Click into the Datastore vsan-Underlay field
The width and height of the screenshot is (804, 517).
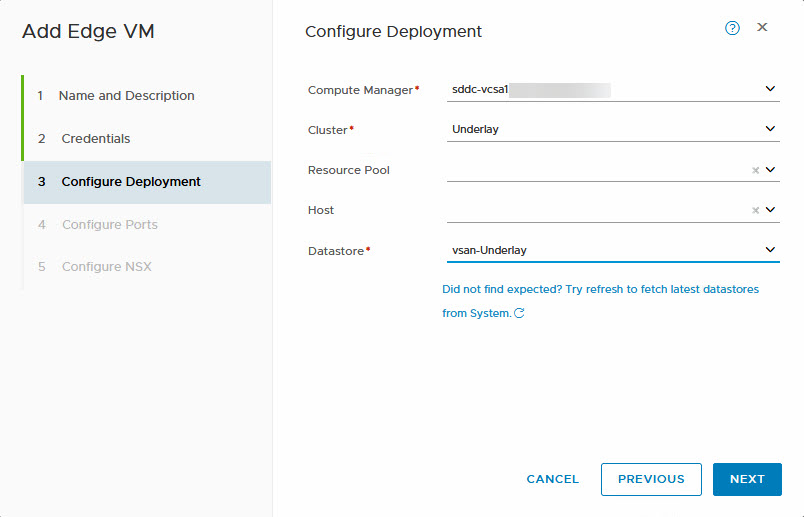[600, 250]
